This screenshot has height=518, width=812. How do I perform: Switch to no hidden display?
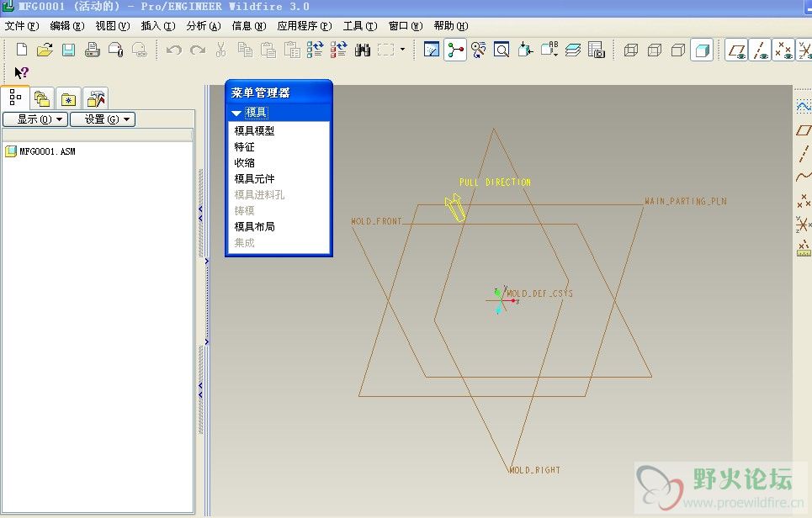point(678,50)
